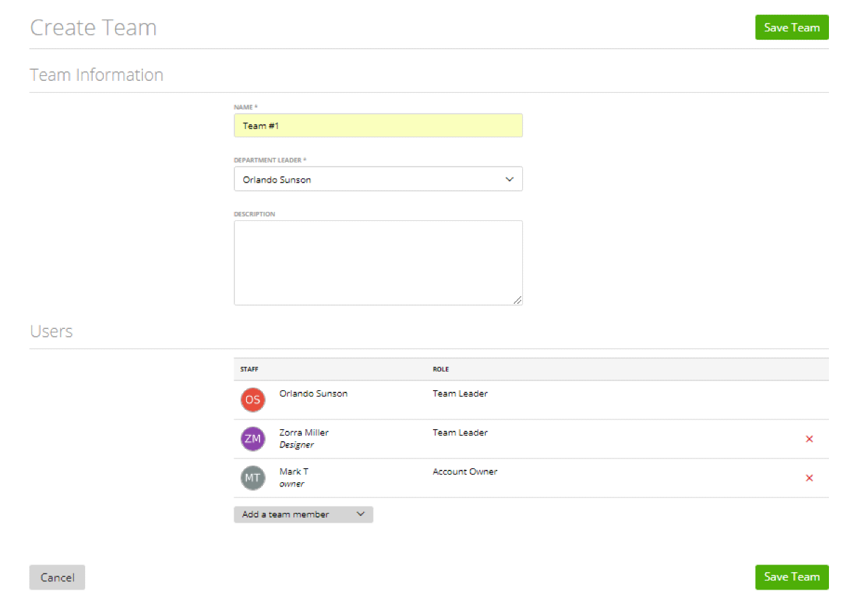Click Mark T's MT avatar icon
The width and height of the screenshot is (868, 600).
tap(252, 477)
